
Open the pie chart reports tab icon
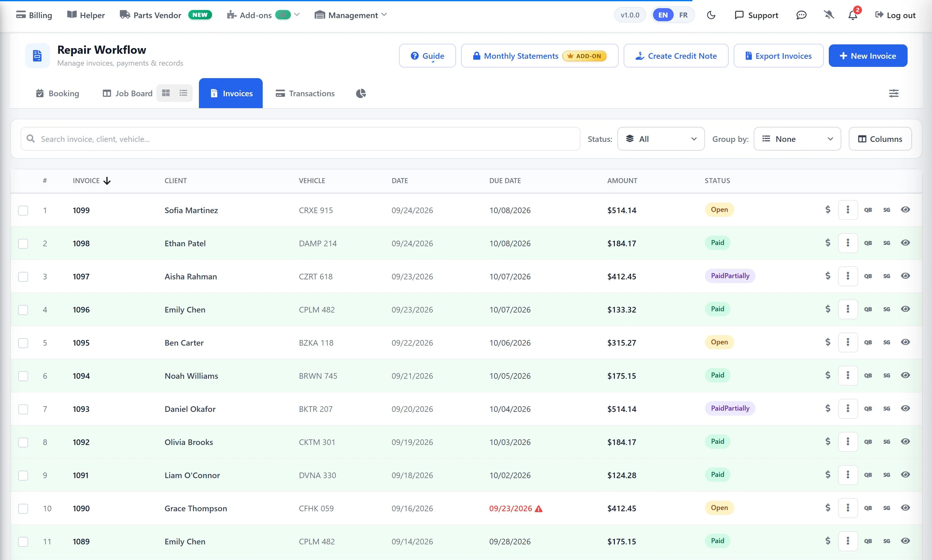[x=361, y=93]
